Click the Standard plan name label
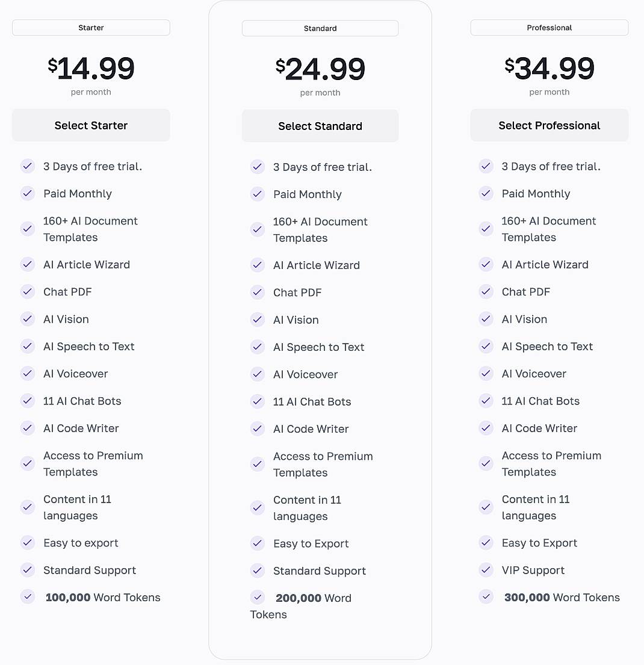This screenshot has width=644, height=665. pyautogui.click(x=320, y=28)
